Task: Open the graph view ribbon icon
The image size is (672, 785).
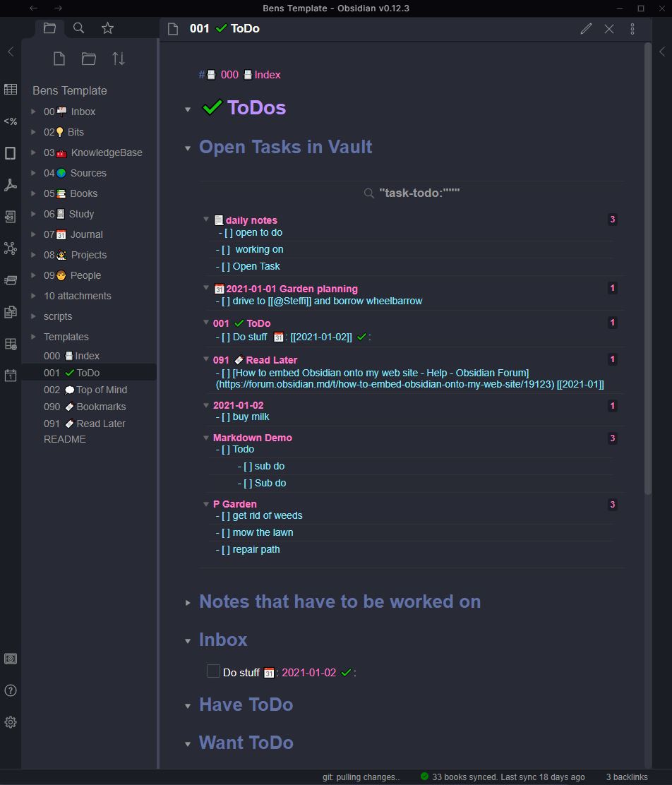Action: pyautogui.click(x=11, y=248)
